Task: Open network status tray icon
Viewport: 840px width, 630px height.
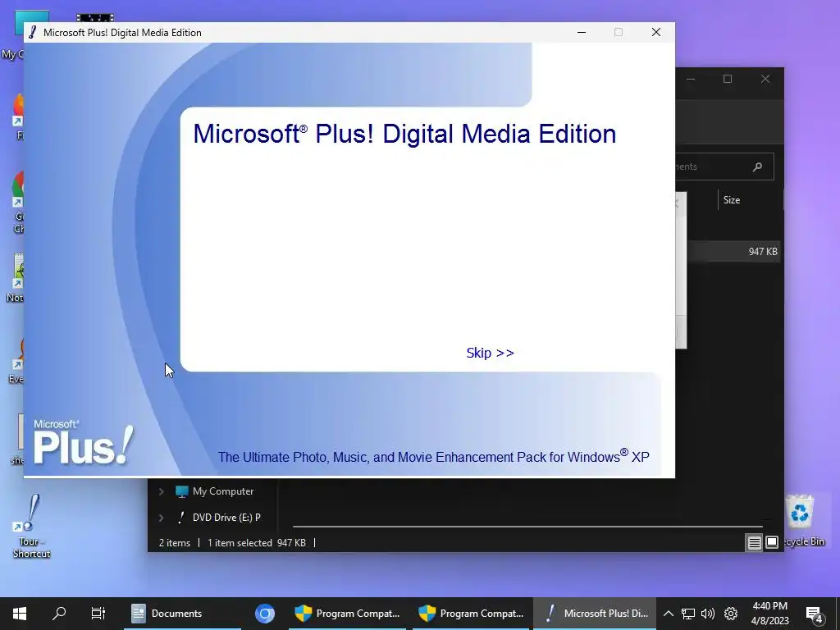Action: point(688,614)
